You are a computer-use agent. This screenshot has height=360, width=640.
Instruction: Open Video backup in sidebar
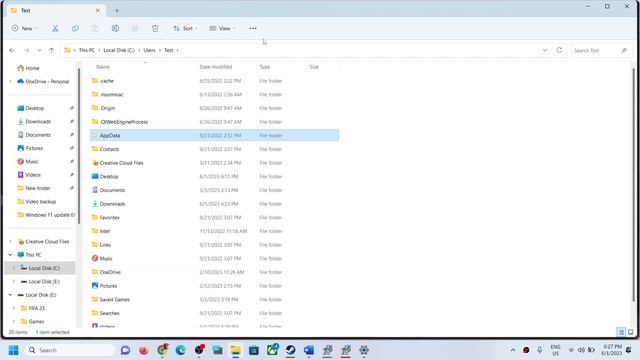pos(37,202)
